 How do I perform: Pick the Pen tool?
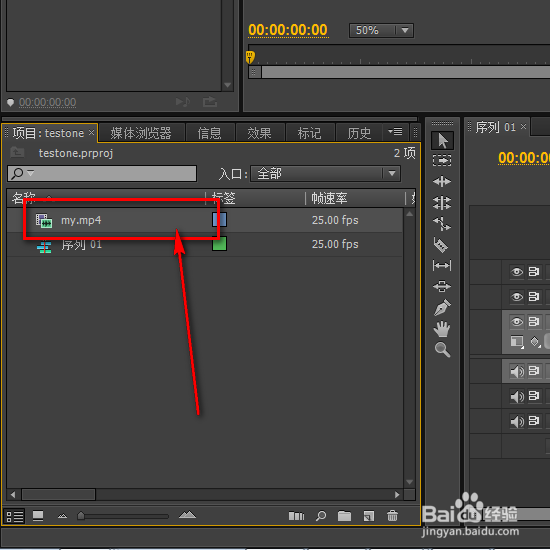click(442, 308)
